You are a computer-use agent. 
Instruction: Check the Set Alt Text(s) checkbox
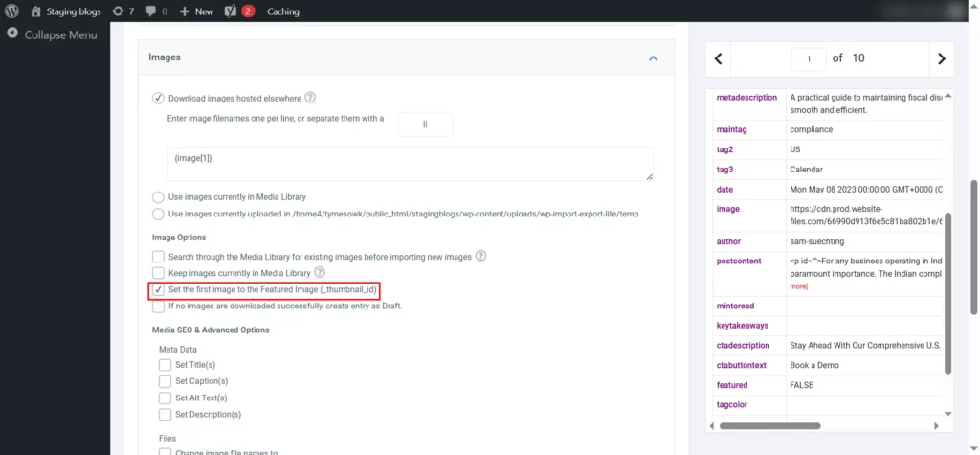165,398
